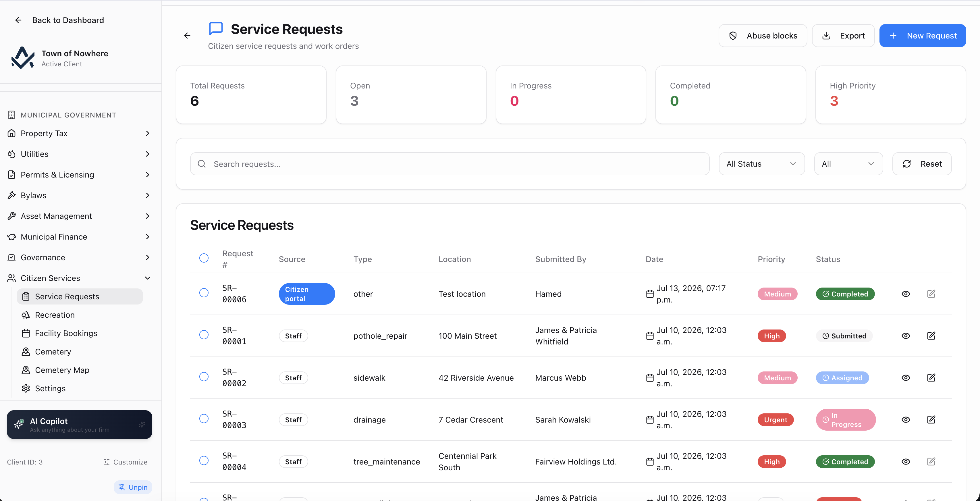View details of request SR-00003
980x501 pixels.
906,420
